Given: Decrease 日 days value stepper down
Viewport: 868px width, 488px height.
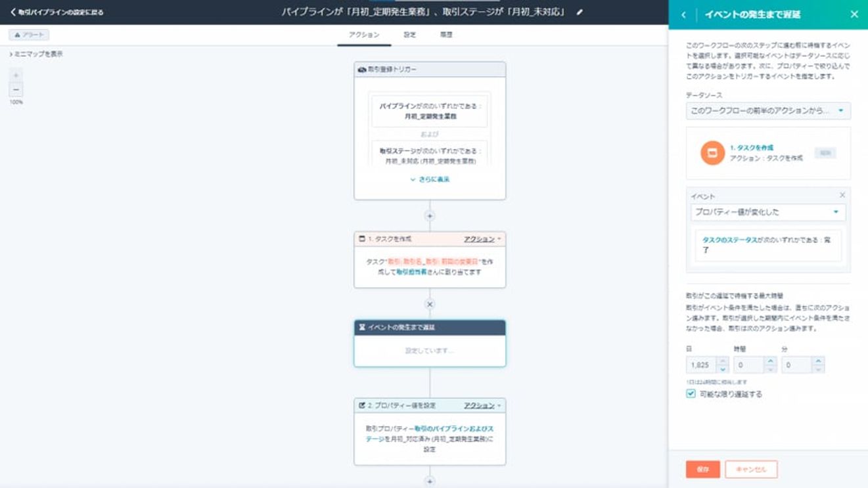Looking at the screenshot, I should point(723,369).
